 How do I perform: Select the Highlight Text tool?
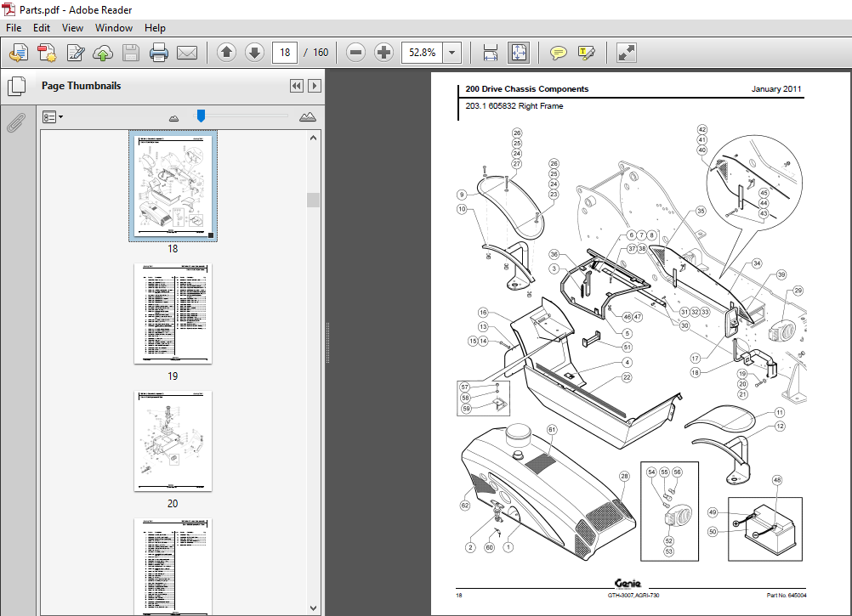[587, 53]
